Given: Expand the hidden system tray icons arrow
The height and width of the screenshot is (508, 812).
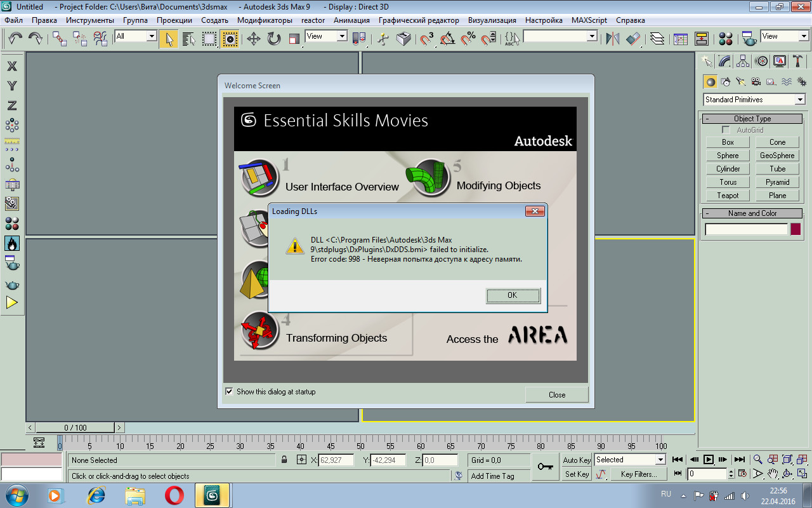Looking at the screenshot, I should (x=684, y=495).
